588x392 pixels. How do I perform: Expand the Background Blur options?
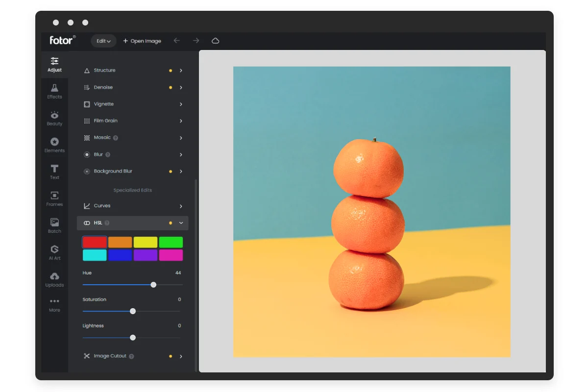click(x=181, y=171)
